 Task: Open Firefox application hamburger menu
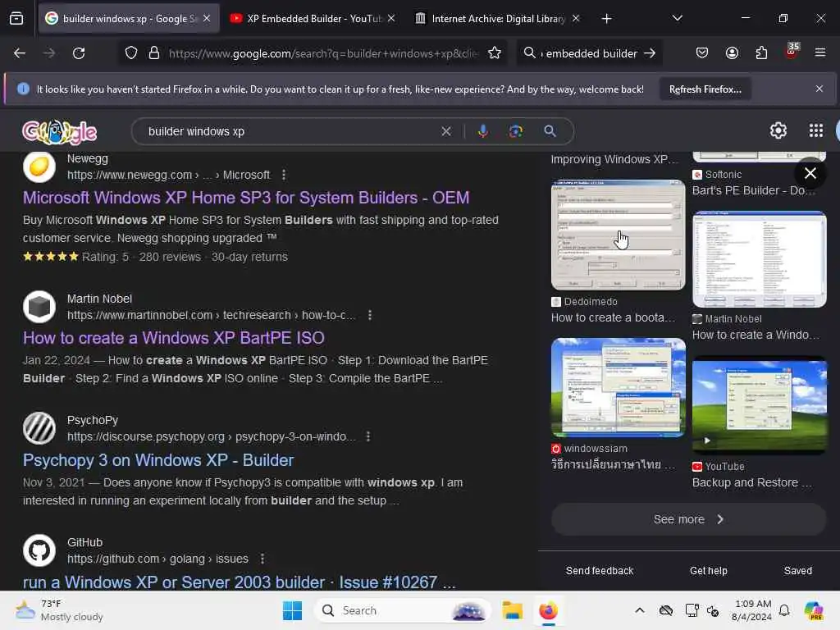click(820, 53)
